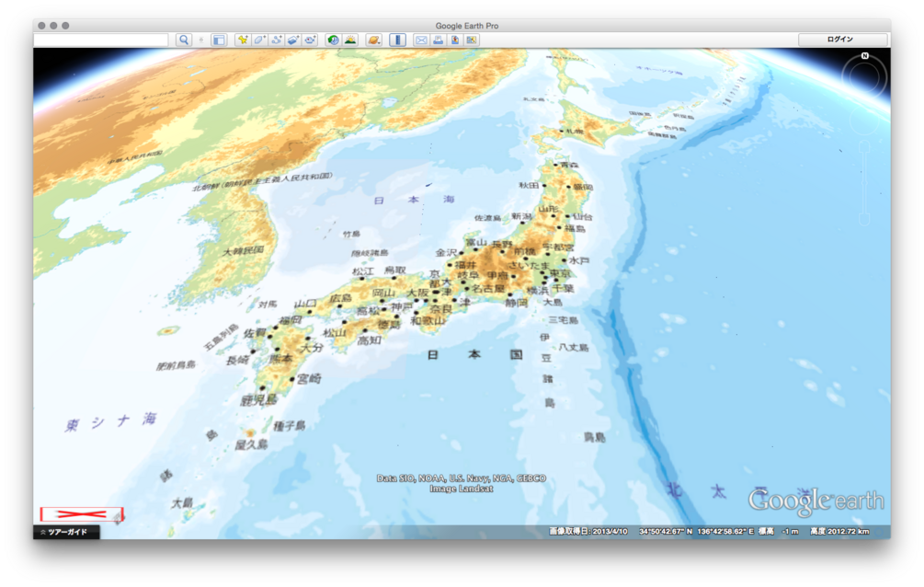Toggle sunlight across the landscape icon
Screen dimensions: 924x587
pyautogui.click(x=350, y=40)
